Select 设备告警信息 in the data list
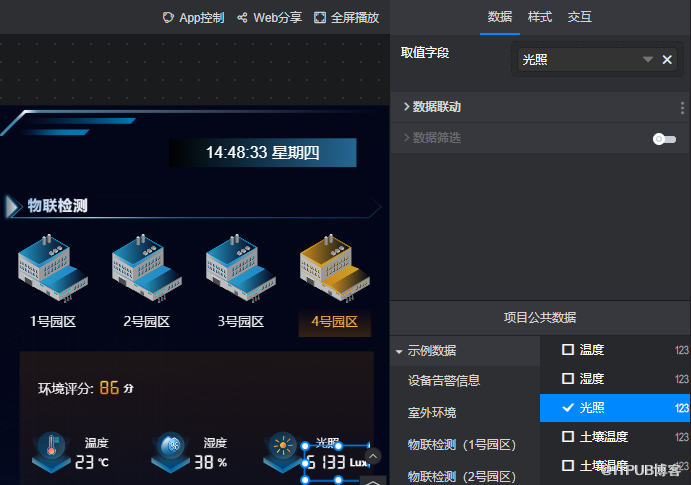The width and height of the screenshot is (691, 485). pyautogui.click(x=443, y=381)
